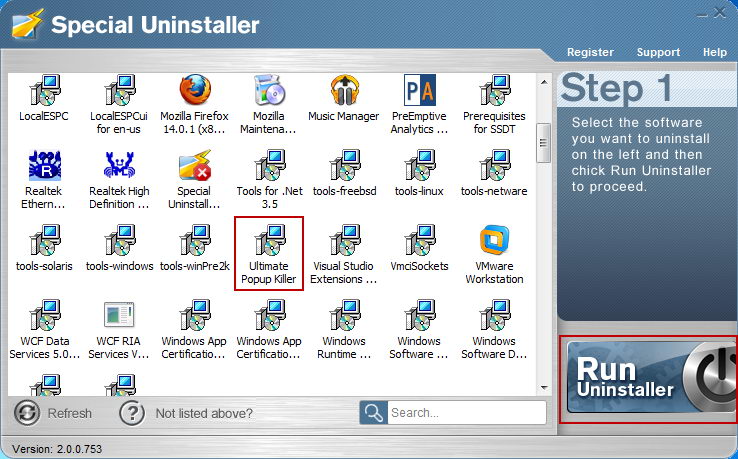The width and height of the screenshot is (738, 459).
Task: Select the tools-solaris icon
Action: tap(44, 240)
